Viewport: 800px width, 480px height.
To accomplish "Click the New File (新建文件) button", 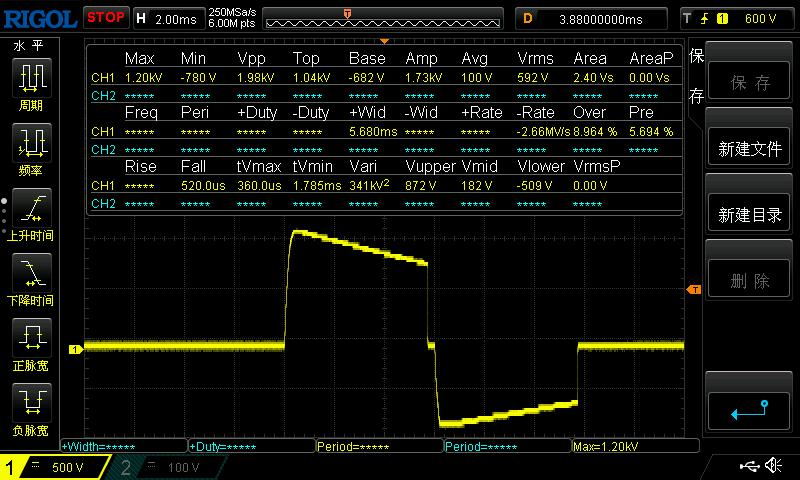I will (x=749, y=148).
